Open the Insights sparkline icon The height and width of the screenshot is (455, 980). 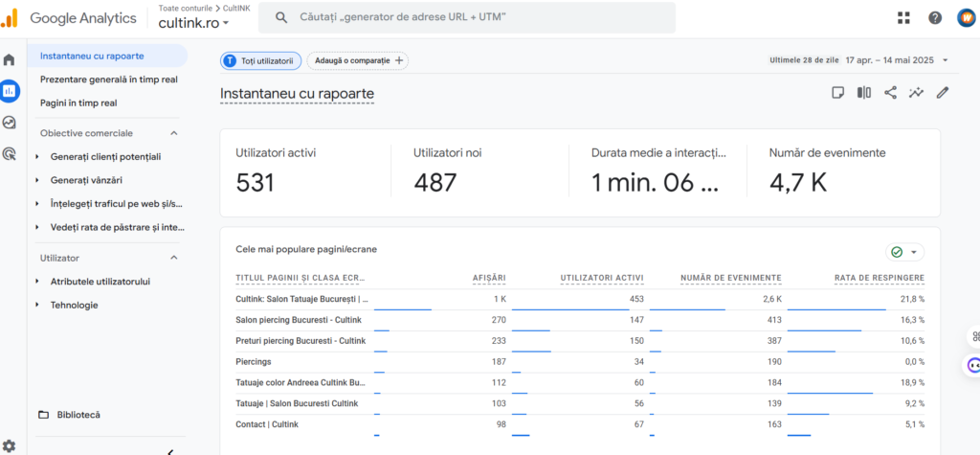917,93
